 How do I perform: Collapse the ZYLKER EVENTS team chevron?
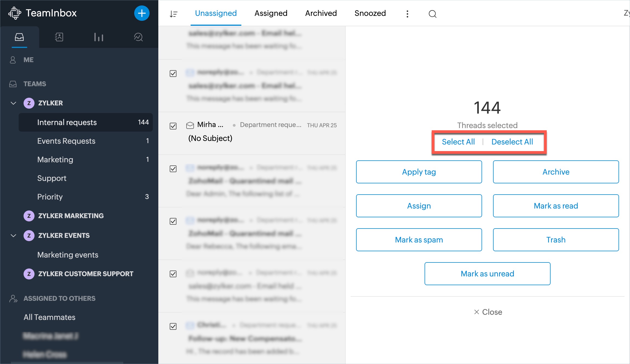[x=13, y=236]
